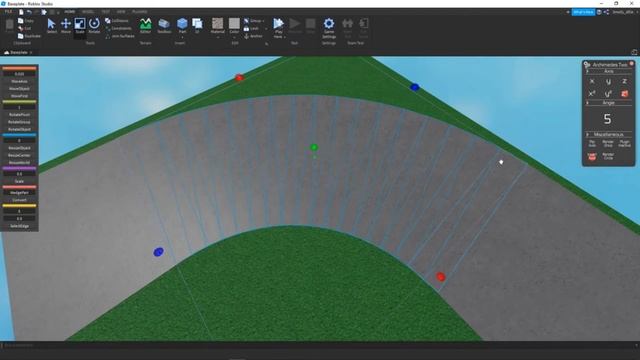Click the Scale button in left panel
The width and height of the screenshot is (640, 360).
[x=20, y=181]
